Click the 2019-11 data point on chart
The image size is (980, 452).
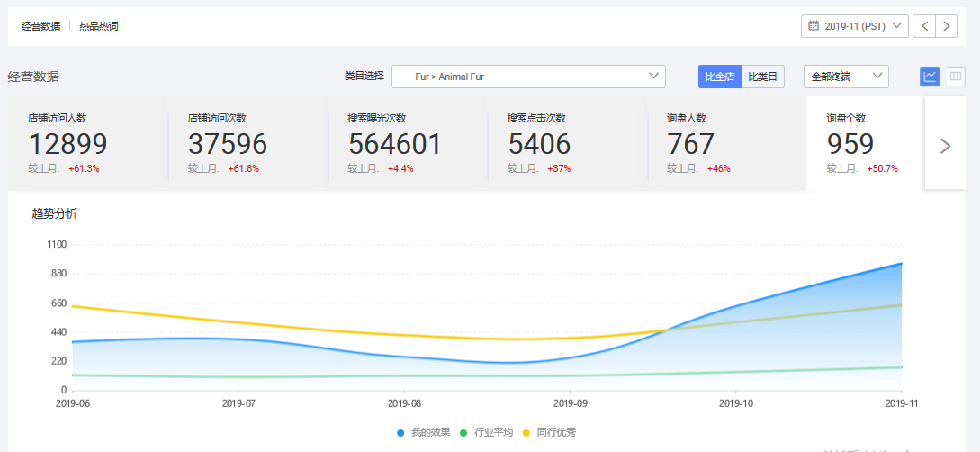(902, 264)
